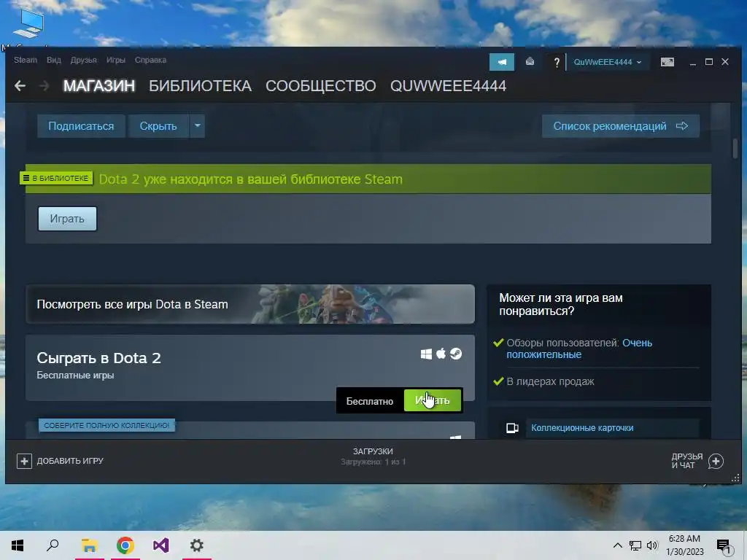The width and height of the screenshot is (747, 560).
Task: Click the В лидерах продаж text
Action: click(550, 381)
